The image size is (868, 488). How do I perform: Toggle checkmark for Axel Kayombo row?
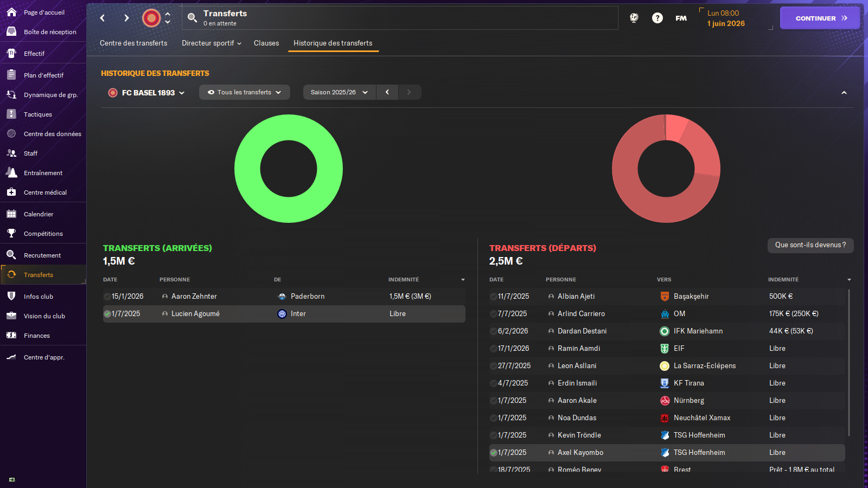[493, 453]
